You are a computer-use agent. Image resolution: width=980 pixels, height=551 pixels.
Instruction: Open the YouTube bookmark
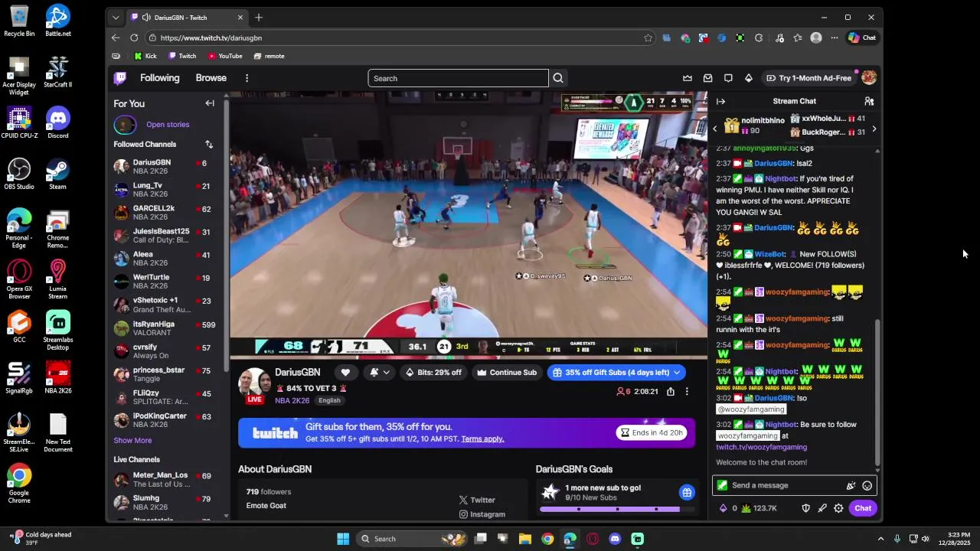[x=225, y=56]
